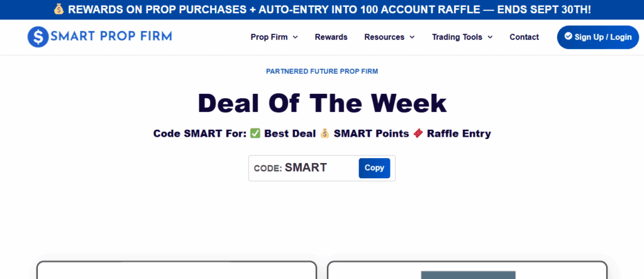Open the Contact menu item

524,37
